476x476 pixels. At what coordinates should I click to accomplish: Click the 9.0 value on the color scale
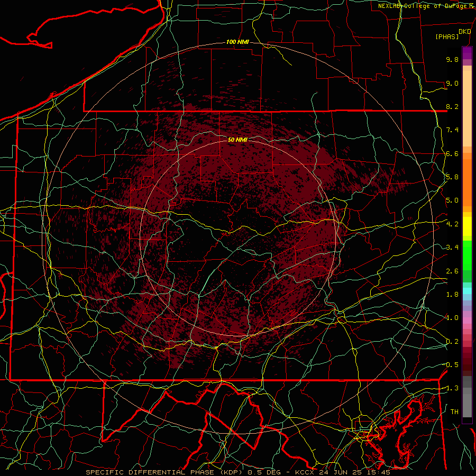[x=452, y=83]
